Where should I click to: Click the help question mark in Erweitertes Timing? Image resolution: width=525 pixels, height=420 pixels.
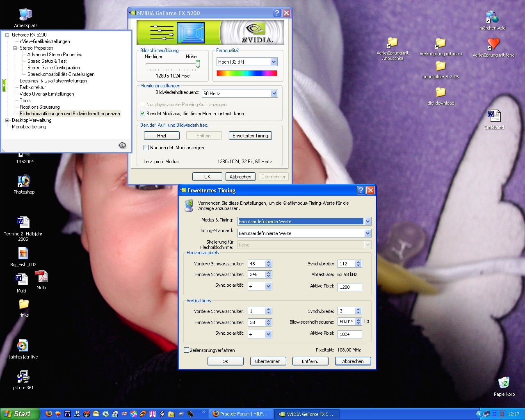pos(361,190)
